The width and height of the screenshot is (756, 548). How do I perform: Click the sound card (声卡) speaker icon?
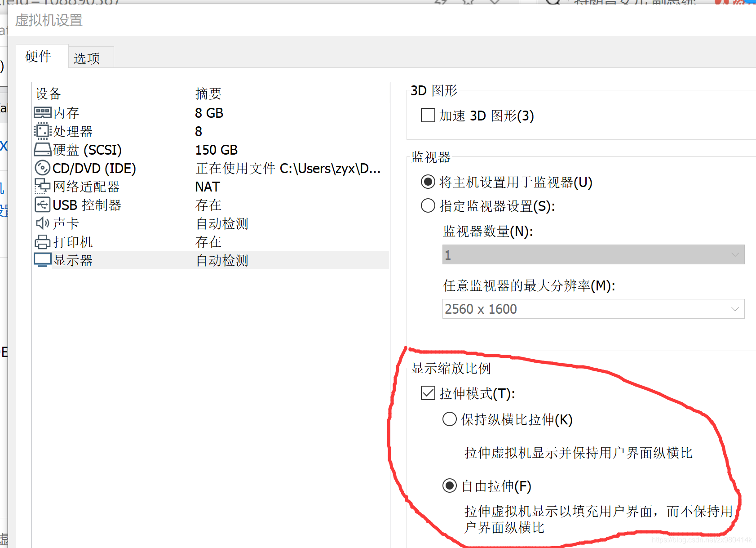point(42,223)
